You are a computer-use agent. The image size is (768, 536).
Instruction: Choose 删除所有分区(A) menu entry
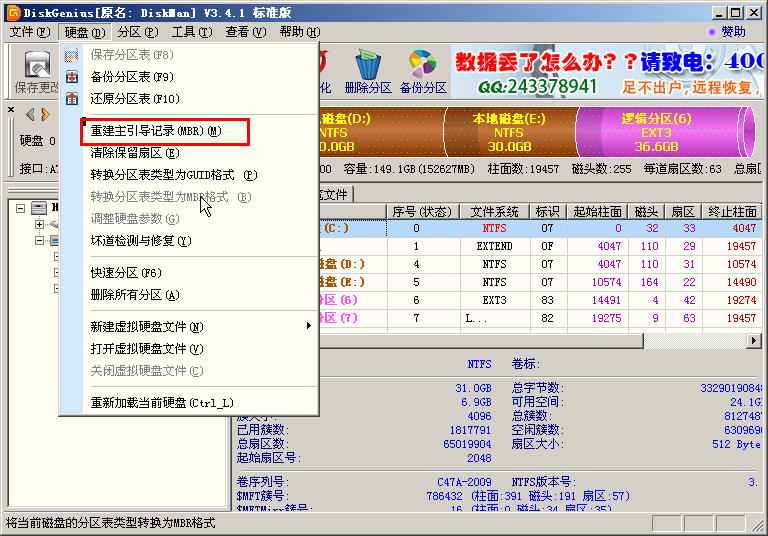[189, 294]
